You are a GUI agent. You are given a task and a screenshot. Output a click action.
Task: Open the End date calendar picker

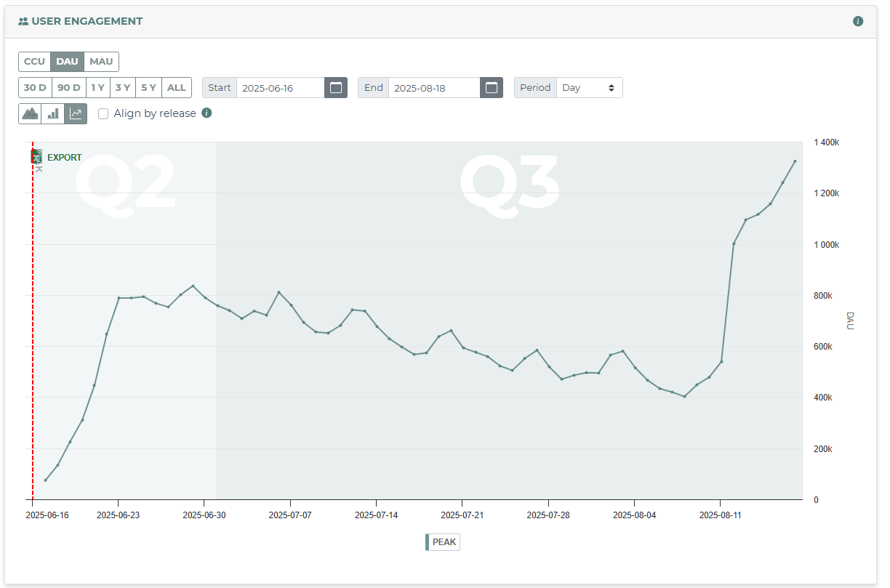[x=492, y=88]
